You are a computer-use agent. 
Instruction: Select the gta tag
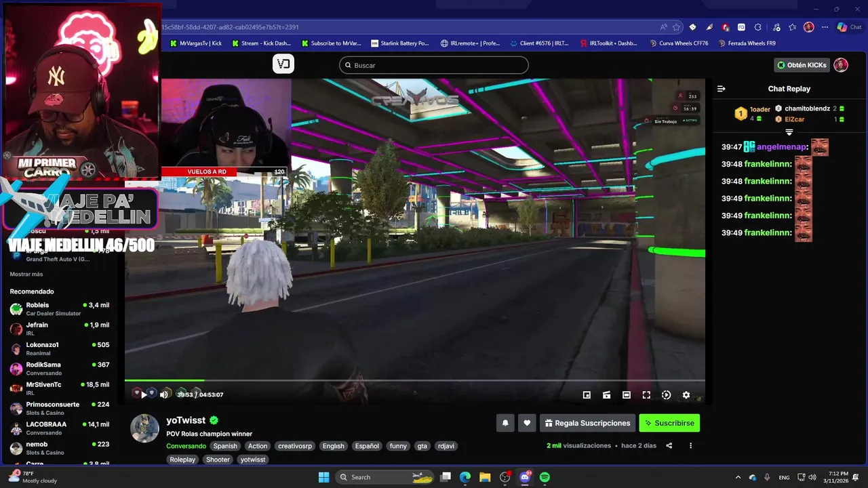coord(422,446)
